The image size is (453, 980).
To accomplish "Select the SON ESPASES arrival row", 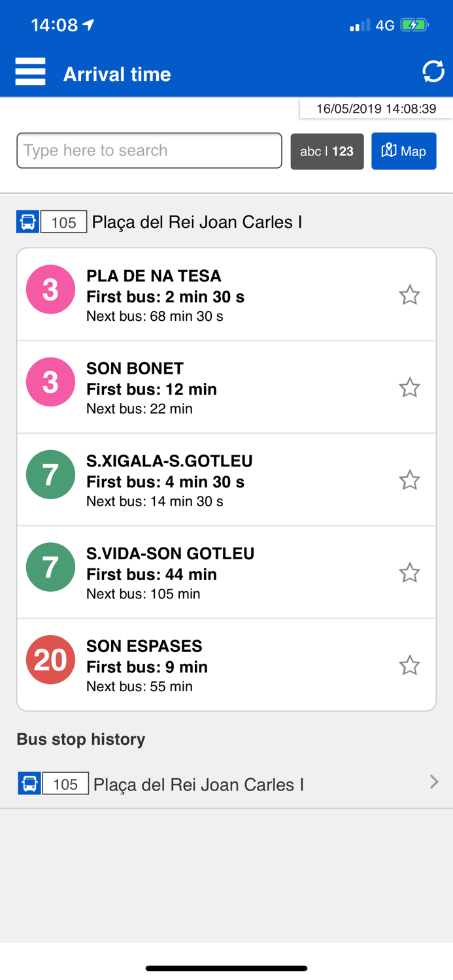I will (226, 665).
